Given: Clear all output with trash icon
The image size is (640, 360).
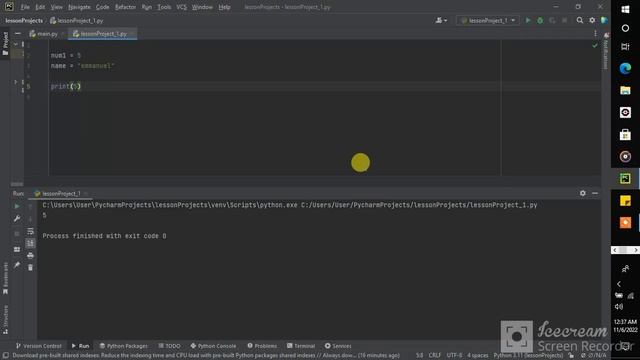Looking at the screenshot, I should pyautogui.click(x=30, y=268).
